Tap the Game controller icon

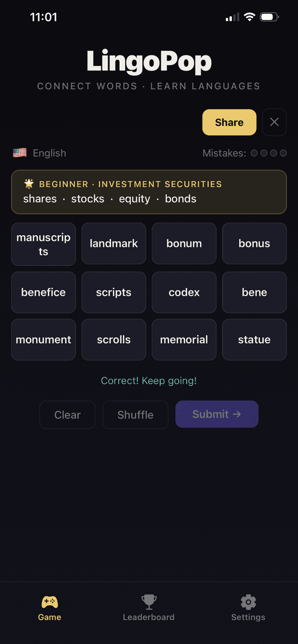[x=50, y=602]
